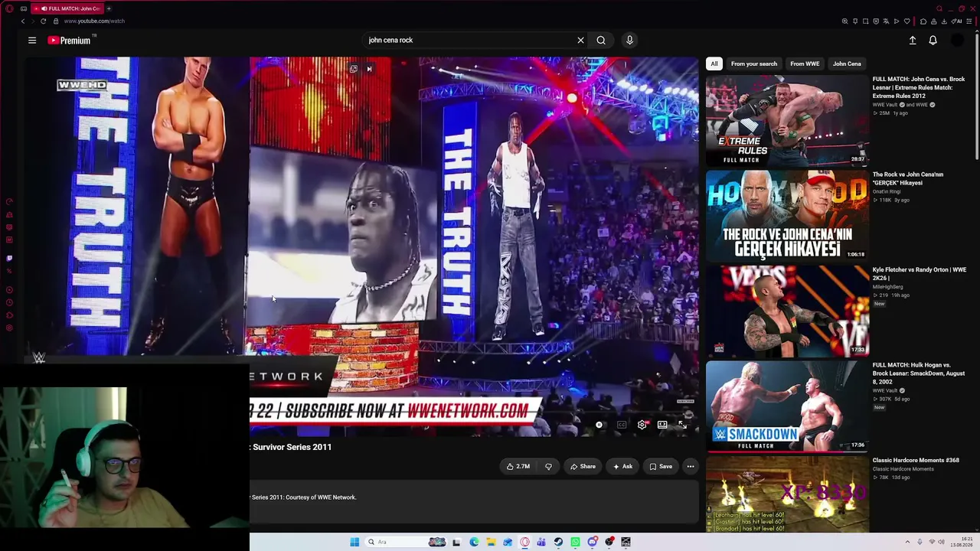The width and height of the screenshot is (980, 551).
Task: Select the 'From WWE' chip
Action: 805,64
